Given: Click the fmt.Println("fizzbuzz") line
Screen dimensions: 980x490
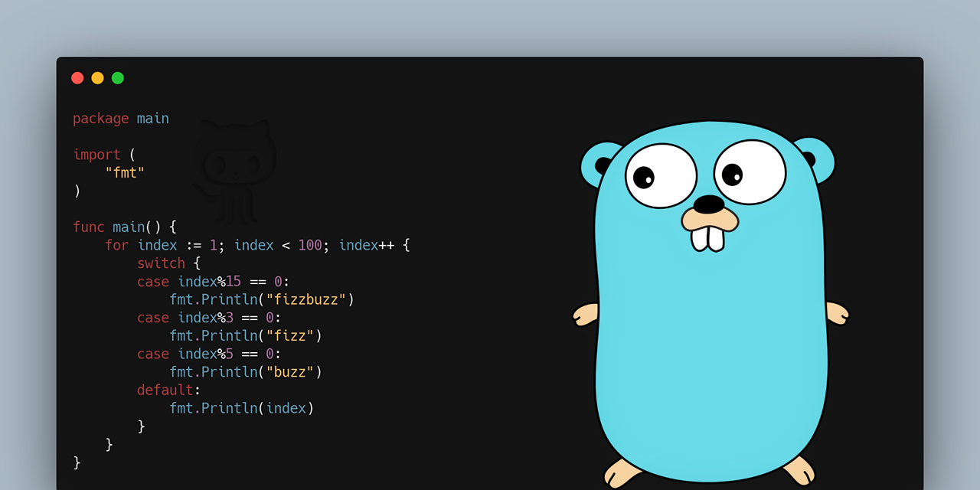Looking at the screenshot, I should click(x=262, y=299).
